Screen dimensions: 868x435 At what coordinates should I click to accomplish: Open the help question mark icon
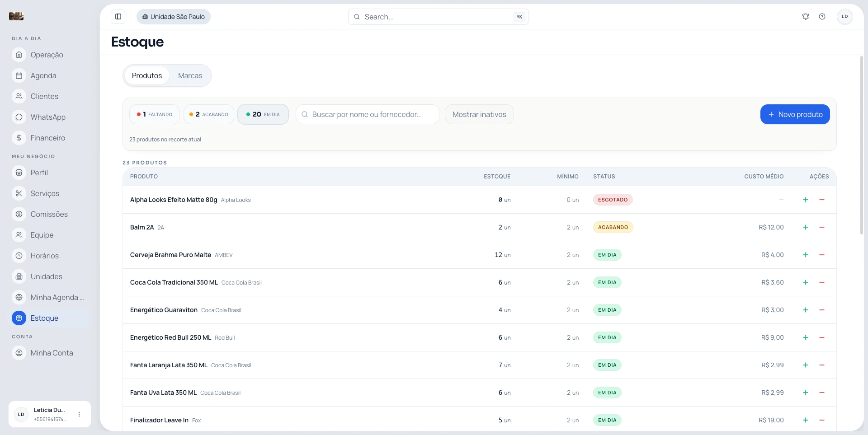point(822,17)
